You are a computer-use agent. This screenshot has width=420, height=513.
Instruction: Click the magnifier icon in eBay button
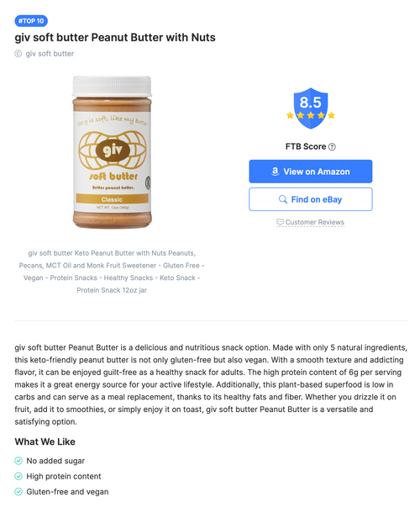click(283, 199)
